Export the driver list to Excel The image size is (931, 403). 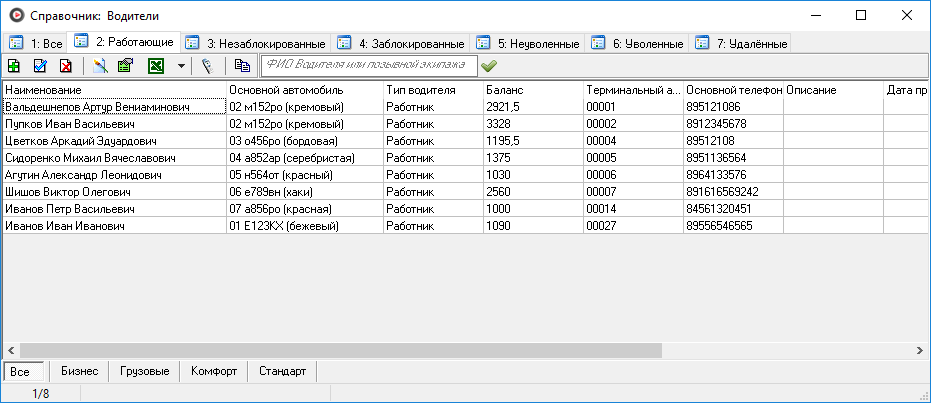point(156,66)
